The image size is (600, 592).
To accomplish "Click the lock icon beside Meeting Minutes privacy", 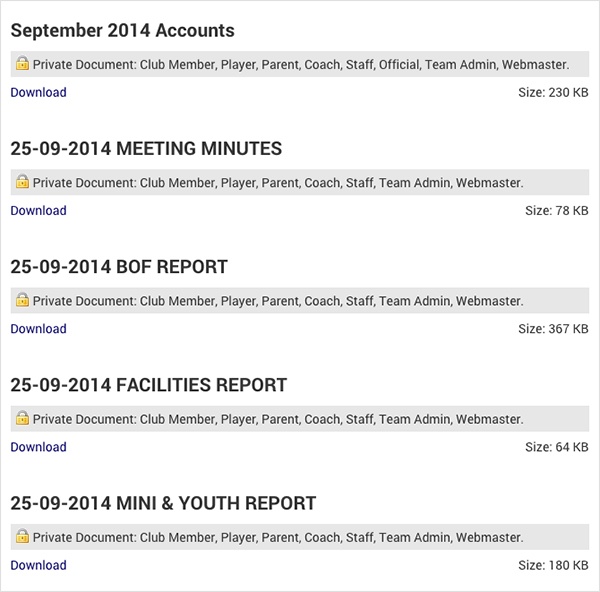I will [22, 181].
